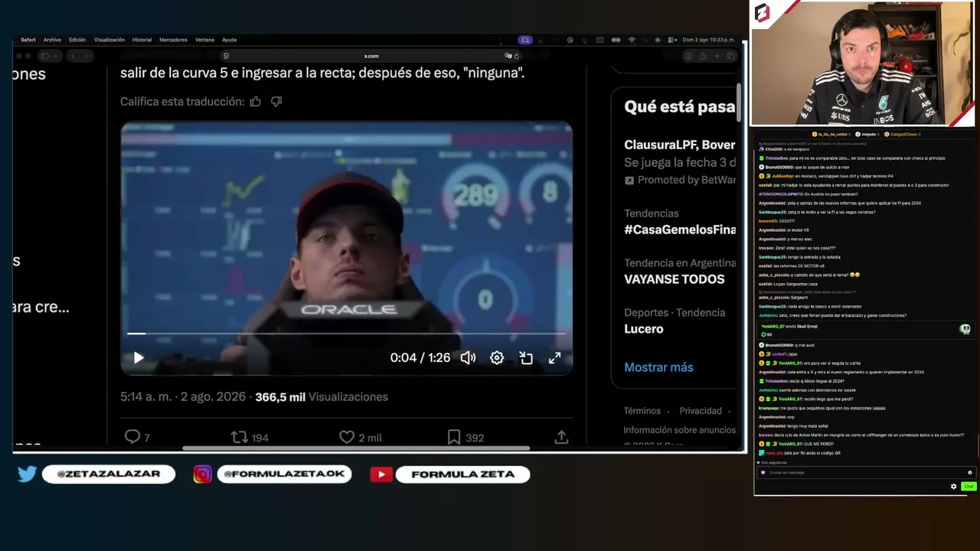Image resolution: width=980 pixels, height=551 pixels.
Task: Open the Privacidad footer link
Action: coord(701,411)
